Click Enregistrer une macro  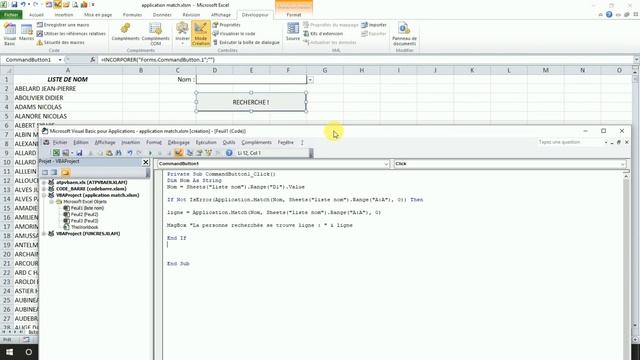pyautogui.click(x=62, y=25)
